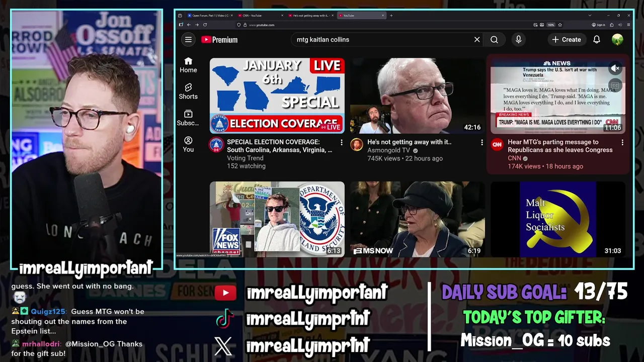The height and width of the screenshot is (362, 644).
Task: Open the You section in the sidebar
Action: point(188,144)
